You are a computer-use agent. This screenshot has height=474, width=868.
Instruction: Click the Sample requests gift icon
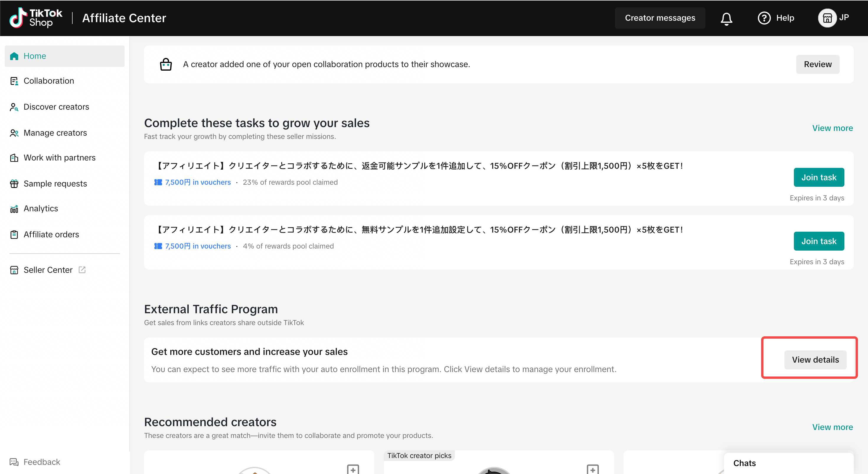click(14, 184)
